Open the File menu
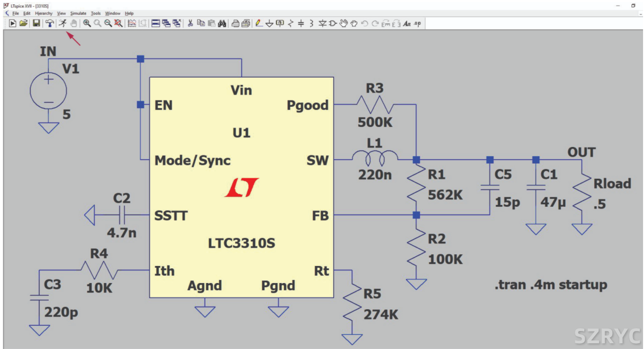This screenshot has width=644, height=349. coord(16,13)
